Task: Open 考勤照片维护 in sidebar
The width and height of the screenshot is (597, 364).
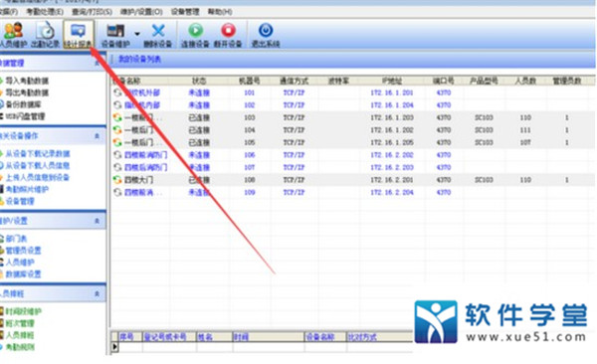Action: (x=27, y=189)
